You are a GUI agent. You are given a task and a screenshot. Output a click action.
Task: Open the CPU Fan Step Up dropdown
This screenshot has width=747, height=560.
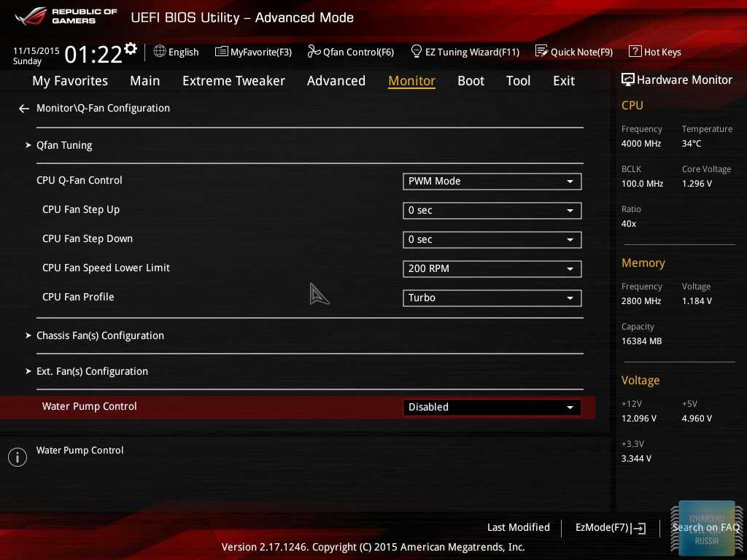pos(492,210)
